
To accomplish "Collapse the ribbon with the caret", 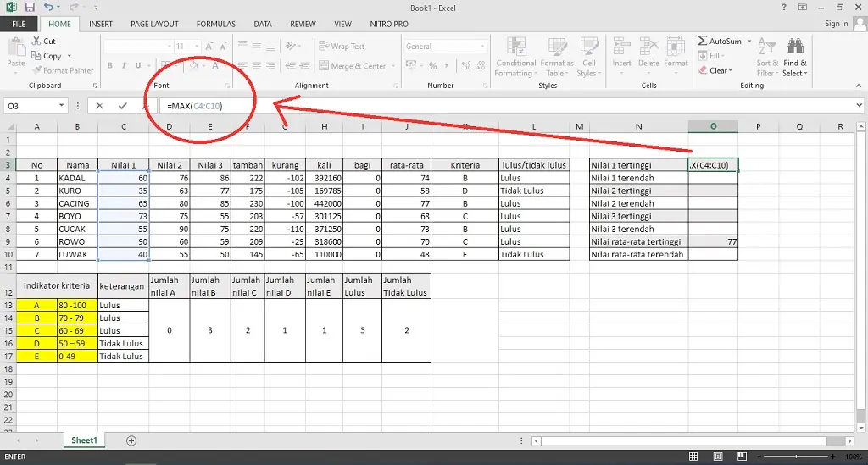I will pyautogui.click(x=859, y=86).
